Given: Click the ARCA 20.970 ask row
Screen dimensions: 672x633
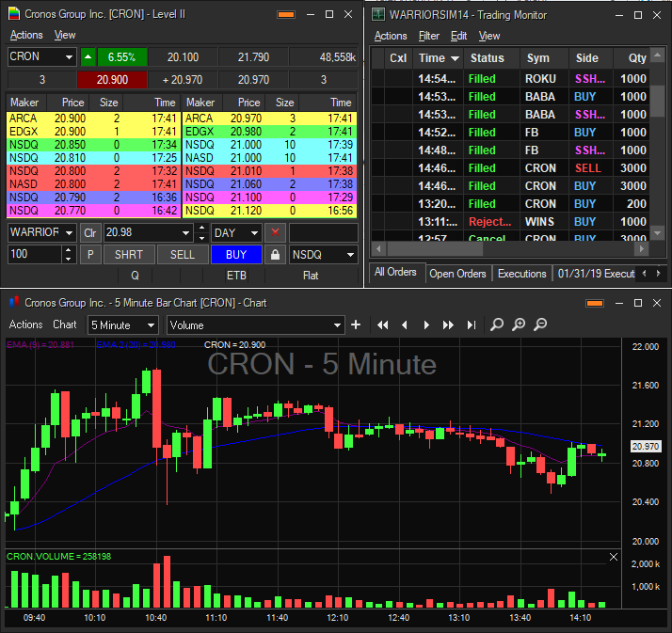Looking at the screenshot, I should coord(269,119).
